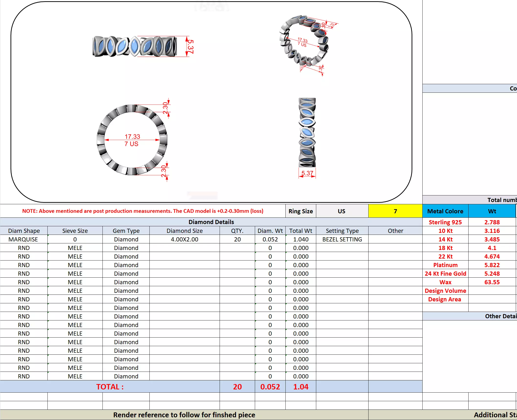Select the Render reference footer bar
Screen dimensions: 517x420
(x=184, y=415)
